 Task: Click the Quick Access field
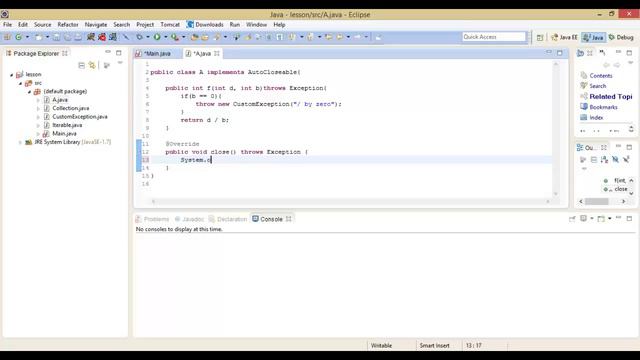(494, 37)
